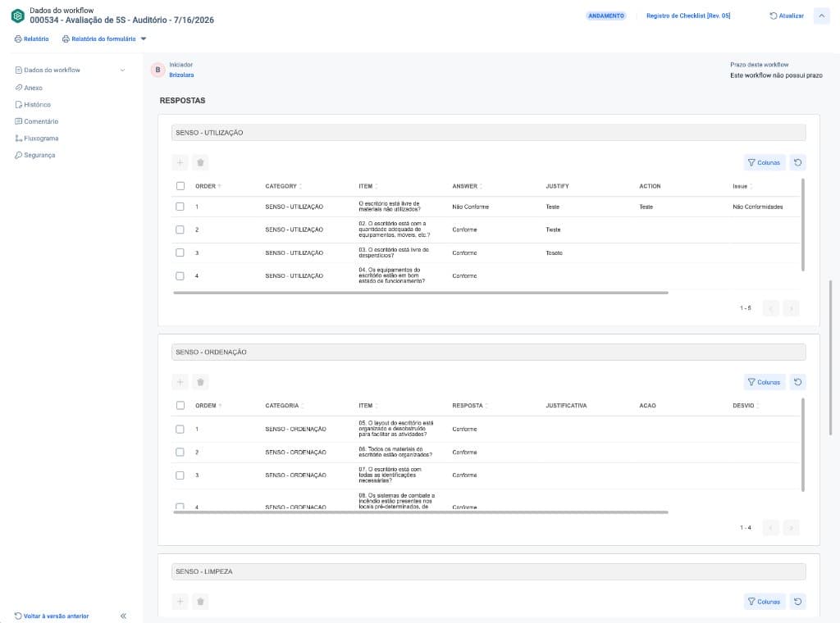Go to previous page in ORDENAÇÃO table

click(x=771, y=528)
